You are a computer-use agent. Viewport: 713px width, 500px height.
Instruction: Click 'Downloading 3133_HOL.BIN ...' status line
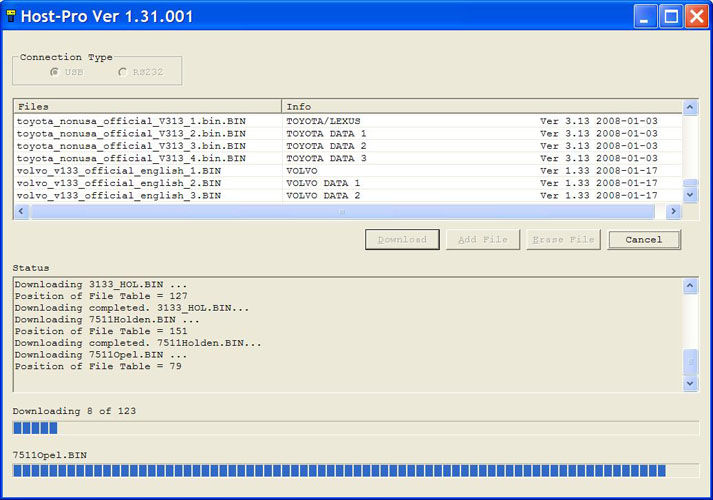tap(101, 285)
